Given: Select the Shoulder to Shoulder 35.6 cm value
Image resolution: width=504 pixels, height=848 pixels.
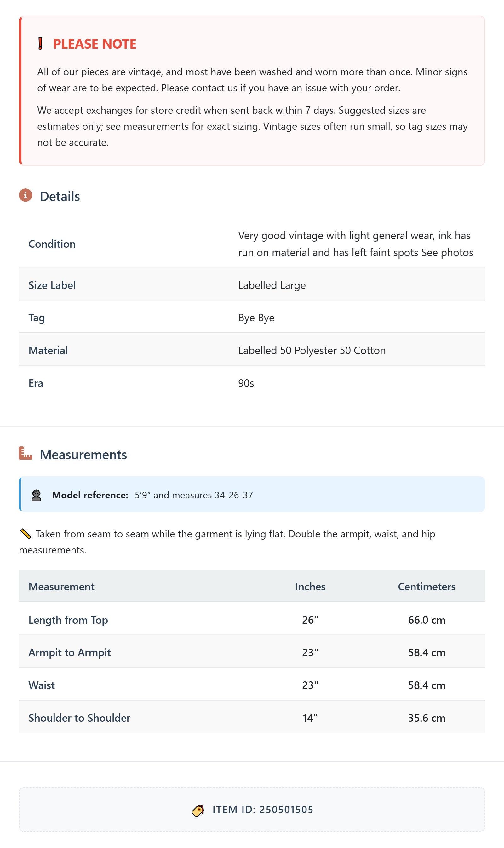Looking at the screenshot, I should 427,718.
